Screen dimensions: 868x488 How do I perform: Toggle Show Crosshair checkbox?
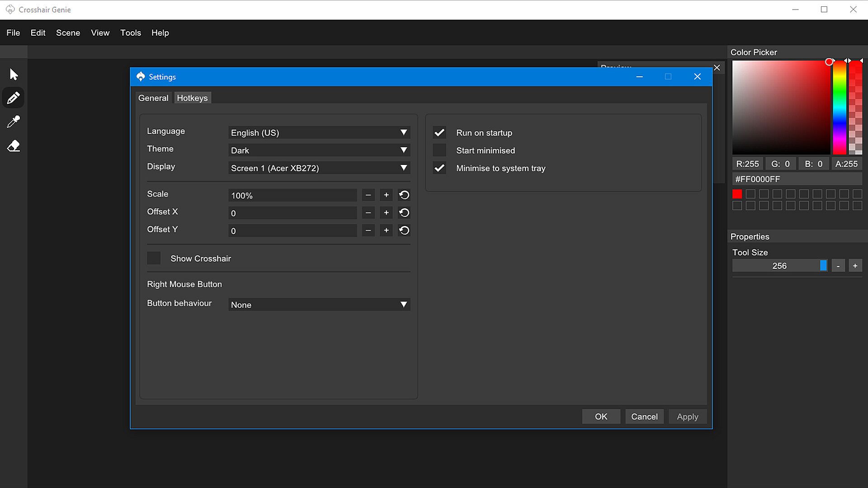(154, 258)
